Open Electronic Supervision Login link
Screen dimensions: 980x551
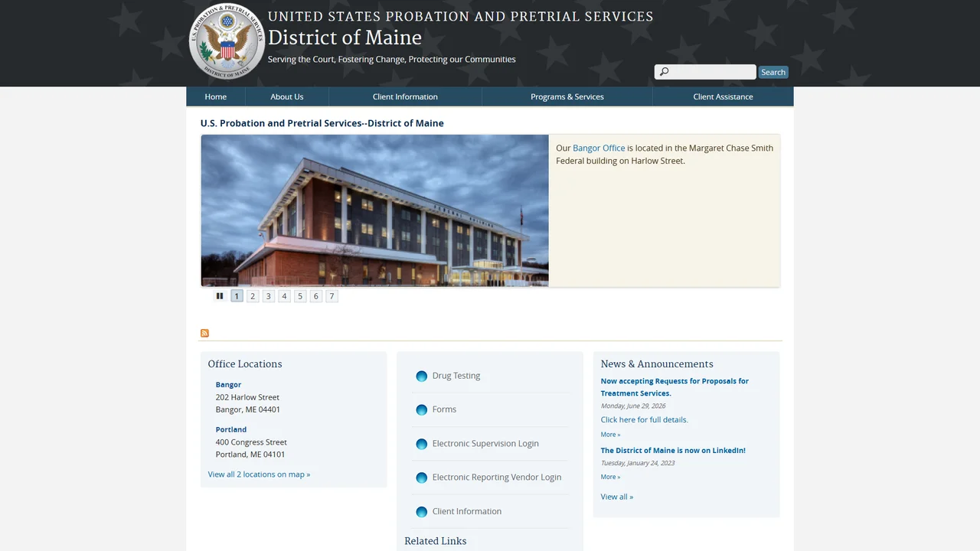[x=485, y=443]
